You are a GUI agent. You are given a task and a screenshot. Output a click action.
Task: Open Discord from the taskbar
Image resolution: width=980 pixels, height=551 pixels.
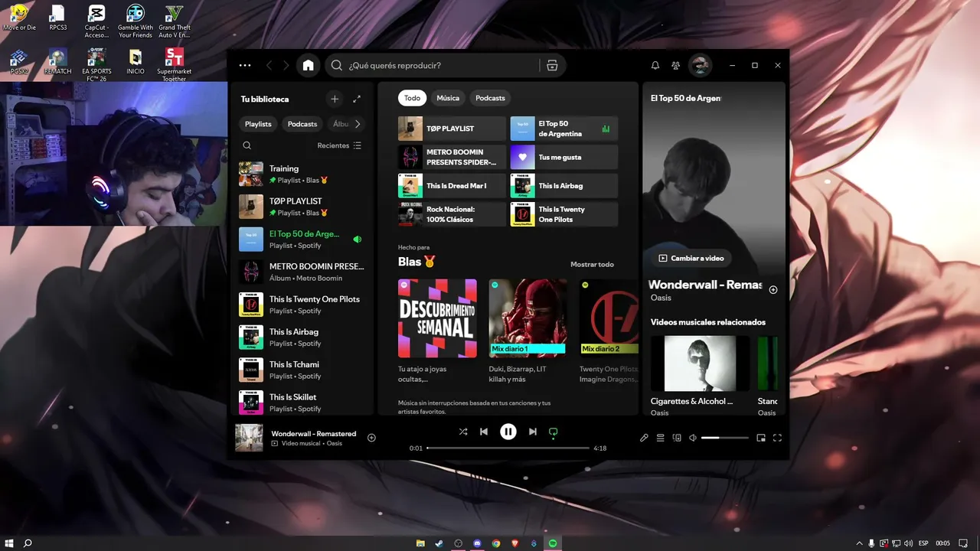pyautogui.click(x=477, y=543)
